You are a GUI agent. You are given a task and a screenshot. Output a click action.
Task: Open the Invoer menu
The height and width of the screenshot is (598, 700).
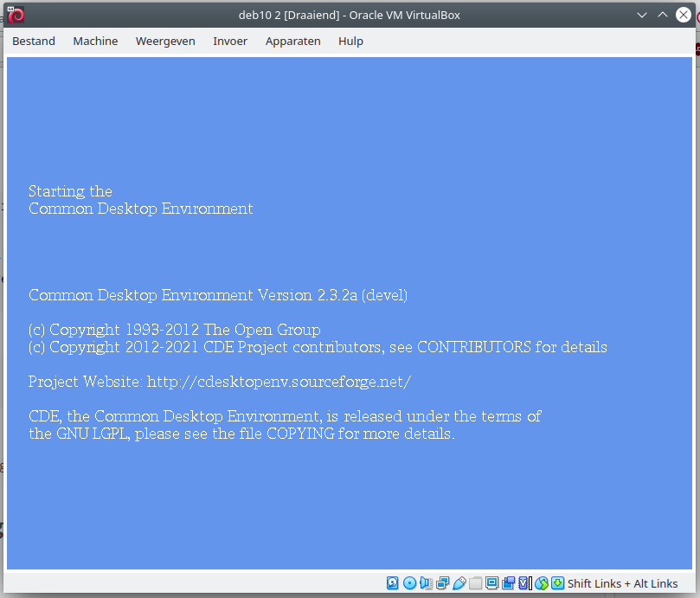tap(229, 41)
